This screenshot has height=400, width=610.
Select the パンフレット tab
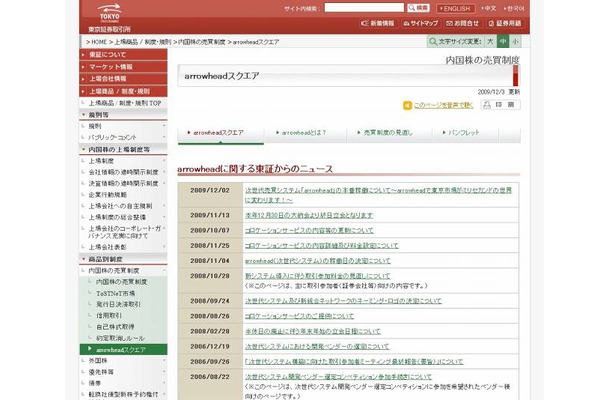(x=466, y=133)
